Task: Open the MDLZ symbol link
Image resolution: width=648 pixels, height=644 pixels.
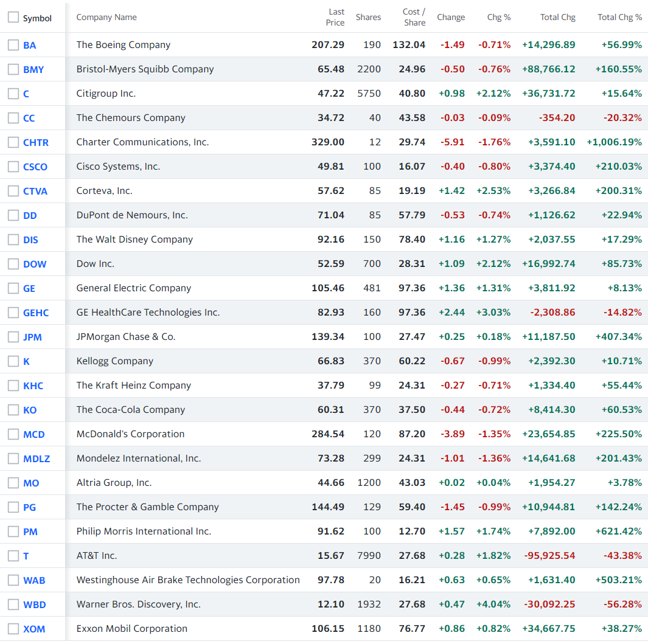Action: [37, 459]
